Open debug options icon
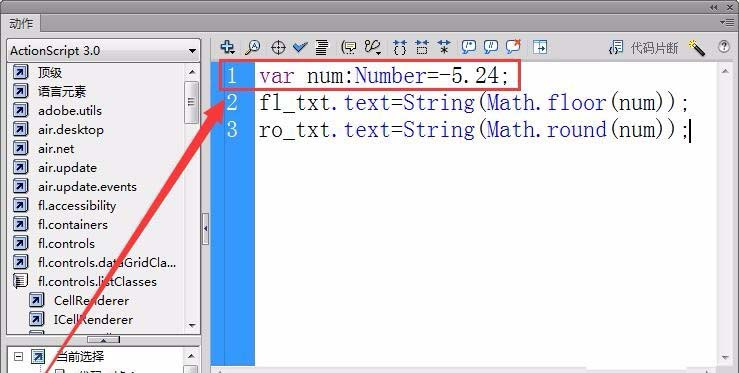 (x=372, y=47)
